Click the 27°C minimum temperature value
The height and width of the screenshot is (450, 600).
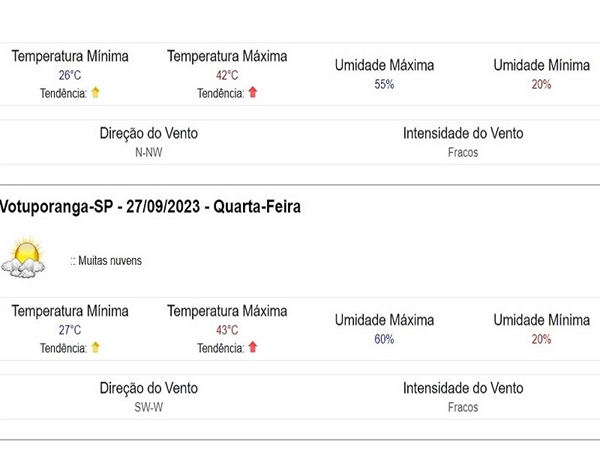70,330
